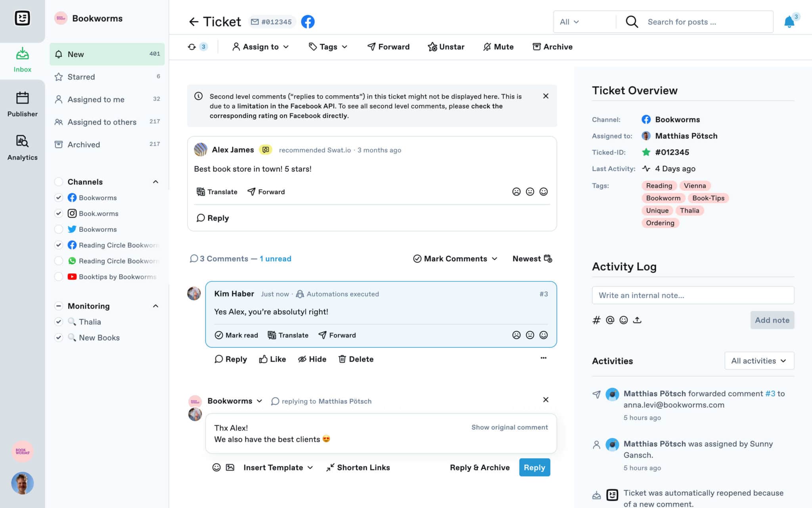
Task: Switch the replying account from Bookworms
Action: [235, 401]
